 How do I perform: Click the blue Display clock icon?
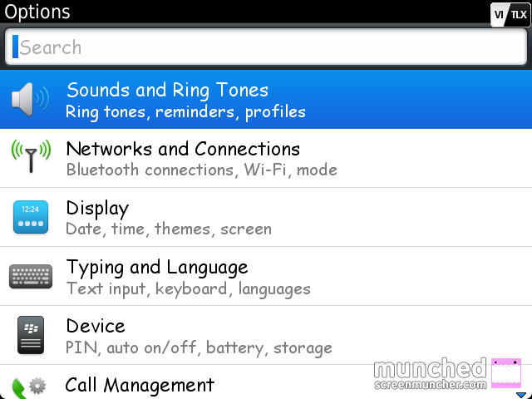coord(31,217)
